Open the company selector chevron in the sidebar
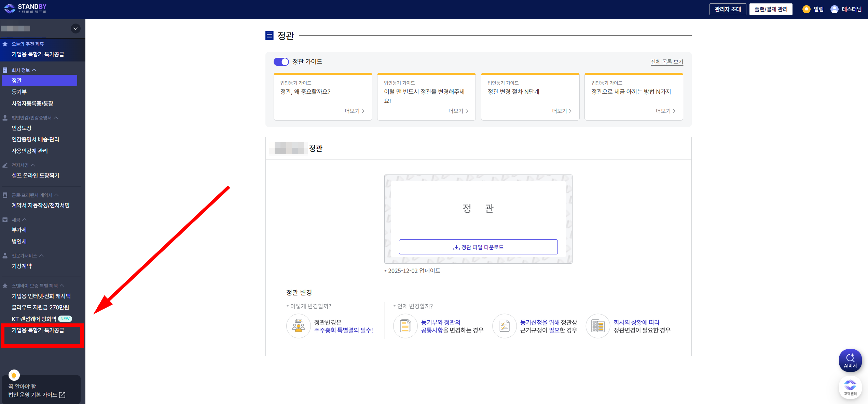The width and height of the screenshot is (868, 404). (x=75, y=28)
